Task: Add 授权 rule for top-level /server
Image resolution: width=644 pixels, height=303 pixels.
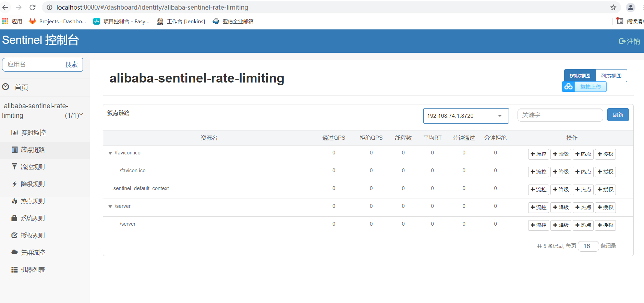Action: pos(605,207)
